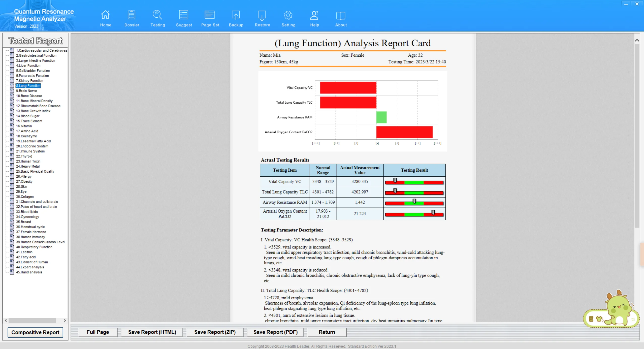Viewport: 644px width, 349px height.
Task: Select 22.Thyroid report in tree
Action: [x=24, y=156]
